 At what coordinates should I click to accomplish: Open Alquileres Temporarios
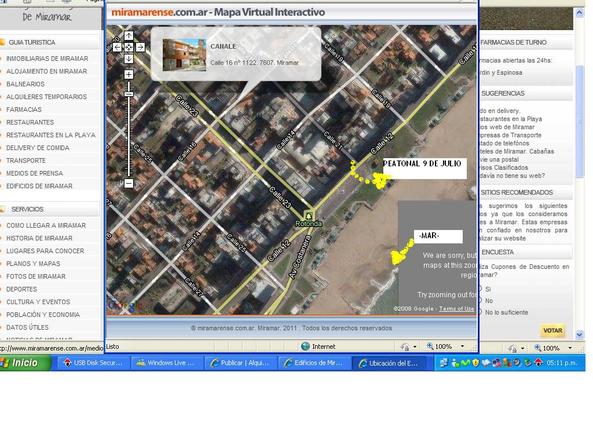pos(46,97)
